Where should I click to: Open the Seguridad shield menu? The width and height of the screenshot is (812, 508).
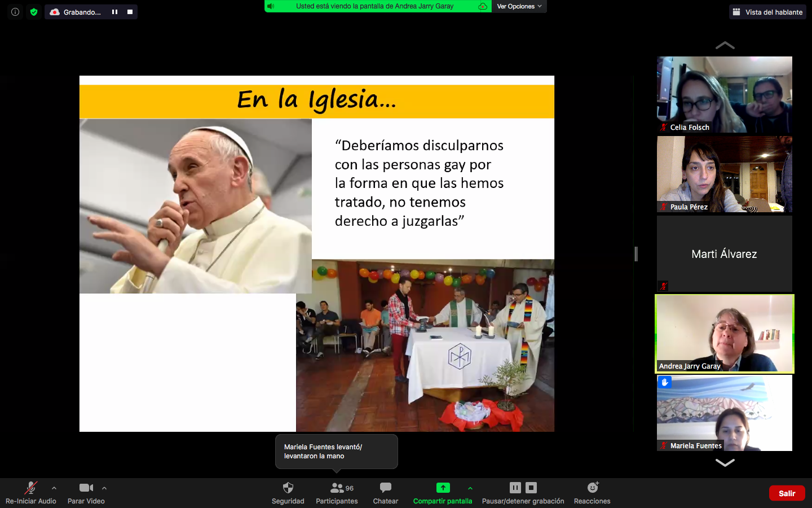tap(288, 488)
